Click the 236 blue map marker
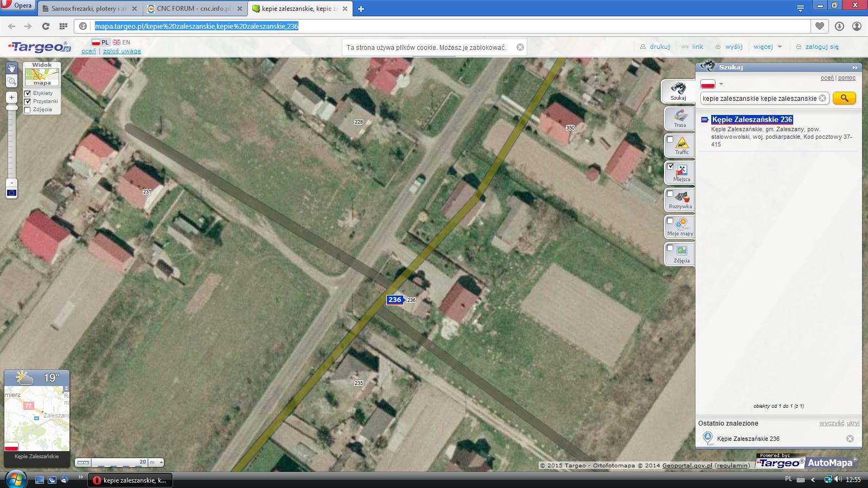The height and width of the screenshot is (488, 868). click(395, 299)
